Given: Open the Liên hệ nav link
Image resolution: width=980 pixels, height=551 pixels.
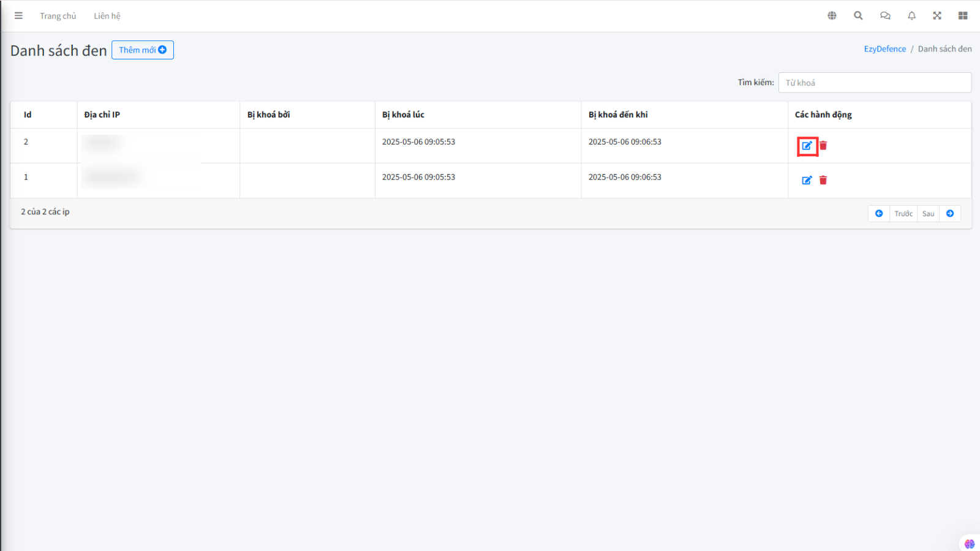Looking at the screenshot, I should tap(107, 16).
